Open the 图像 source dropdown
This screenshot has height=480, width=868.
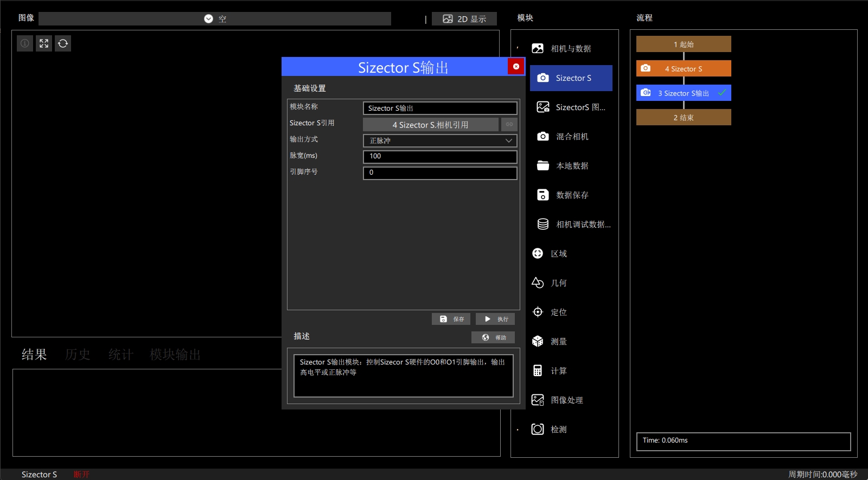215,18
